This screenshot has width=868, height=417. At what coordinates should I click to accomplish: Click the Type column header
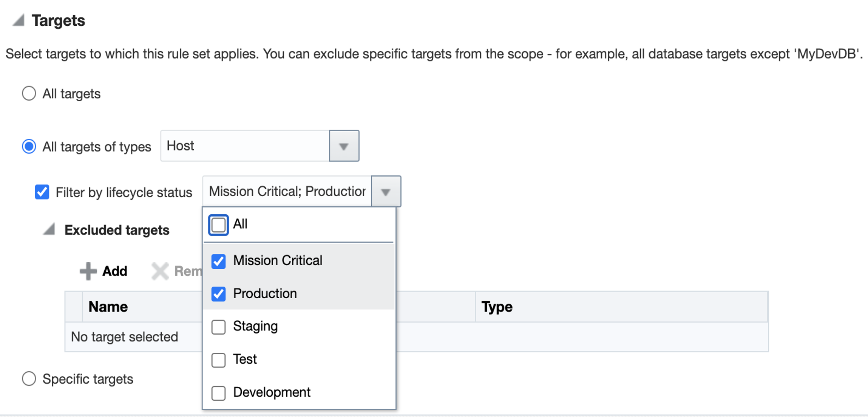click(497, 307)
